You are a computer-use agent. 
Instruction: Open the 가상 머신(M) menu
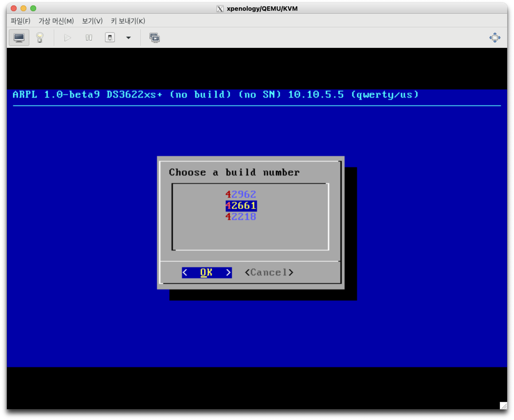coord(56,21)
